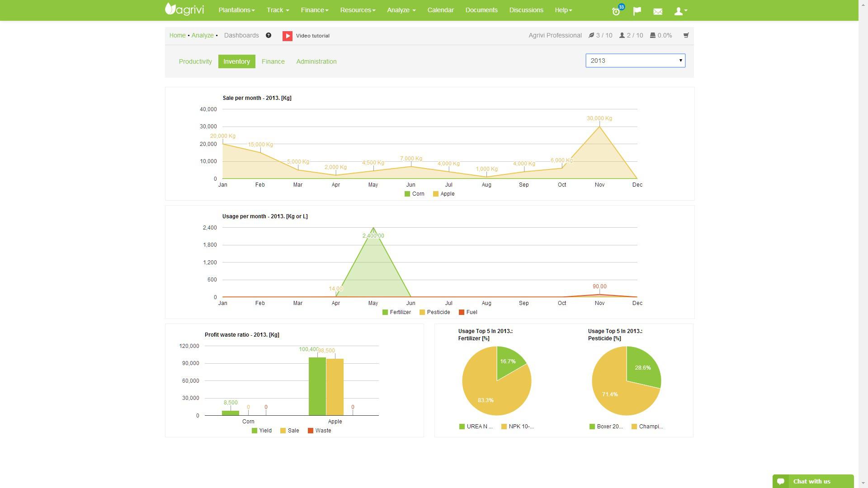Click the flag notifications icon

[637, 11]
